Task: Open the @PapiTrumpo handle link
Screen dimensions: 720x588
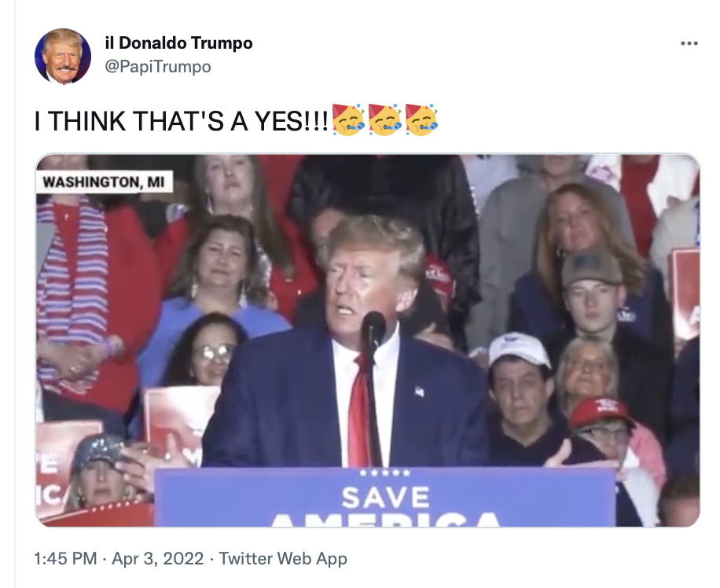Action: tap(158, 67)
